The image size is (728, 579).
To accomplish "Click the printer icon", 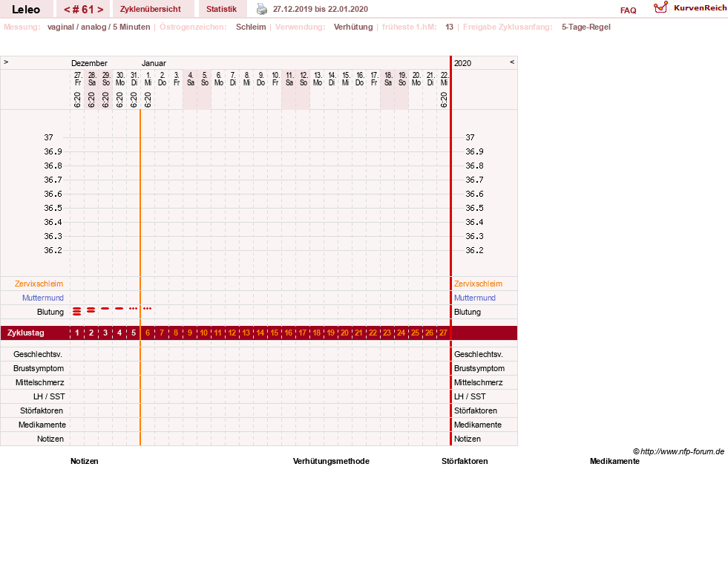I will pos(262,10).
